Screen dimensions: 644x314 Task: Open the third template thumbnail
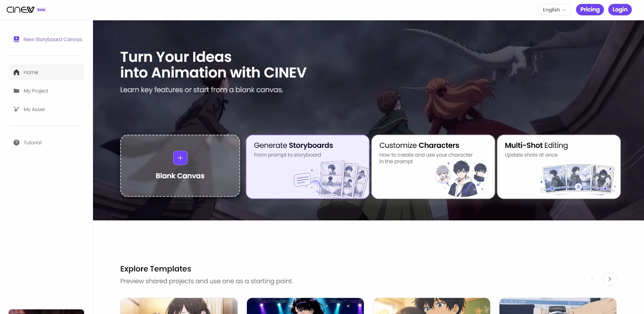pyautogui.click(x=431, y=306)
